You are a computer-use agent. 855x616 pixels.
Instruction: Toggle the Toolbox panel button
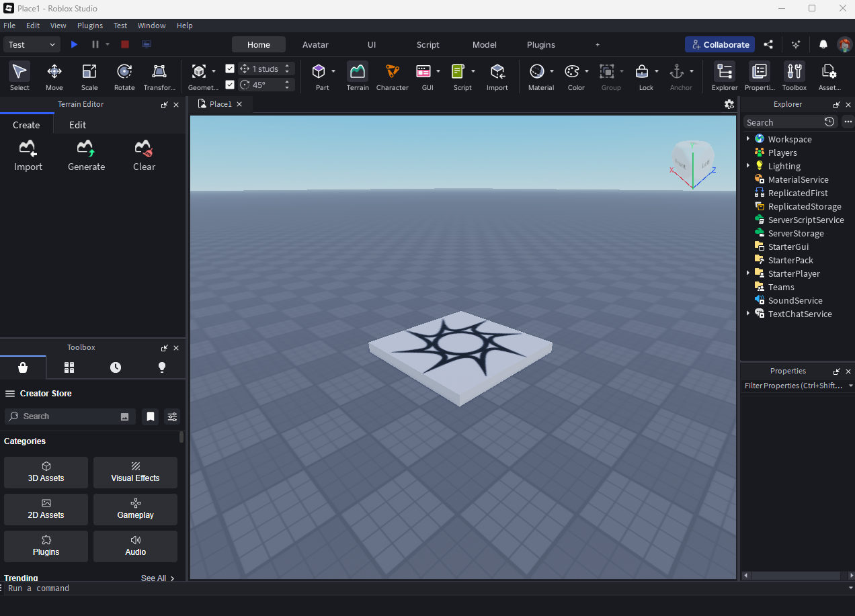795,77
